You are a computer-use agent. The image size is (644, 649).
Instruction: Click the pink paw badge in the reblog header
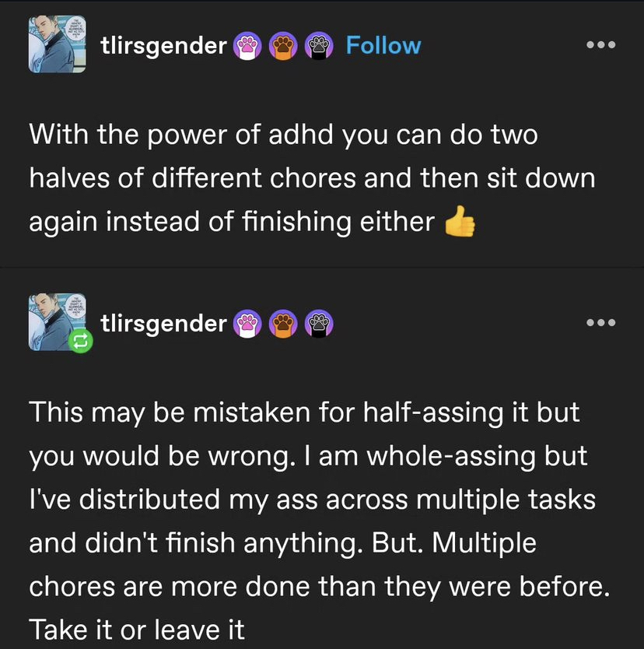pos(247,322)
